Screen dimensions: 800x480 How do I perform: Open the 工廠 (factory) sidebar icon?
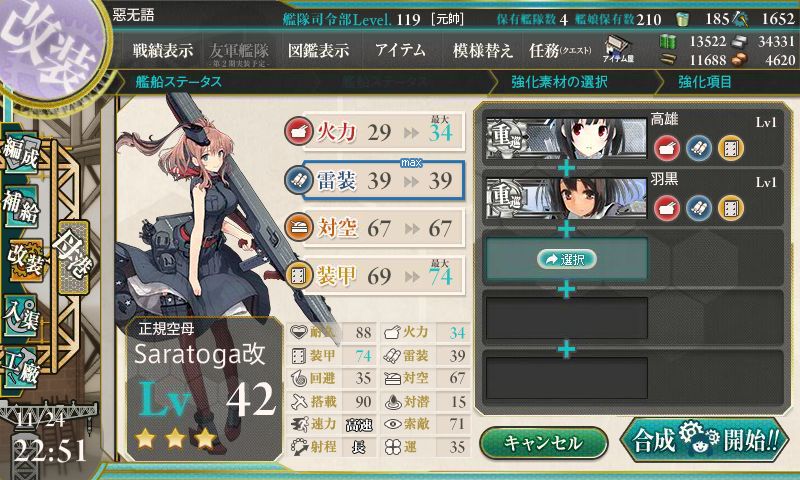point(21,368)
